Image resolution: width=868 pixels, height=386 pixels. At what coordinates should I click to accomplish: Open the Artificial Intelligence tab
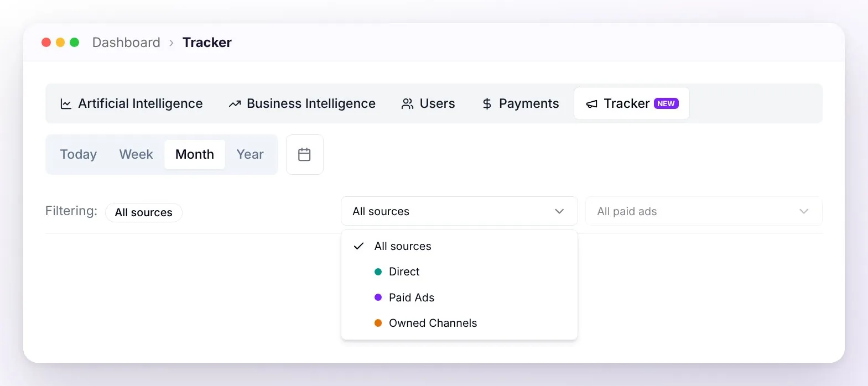pos(132,103)
